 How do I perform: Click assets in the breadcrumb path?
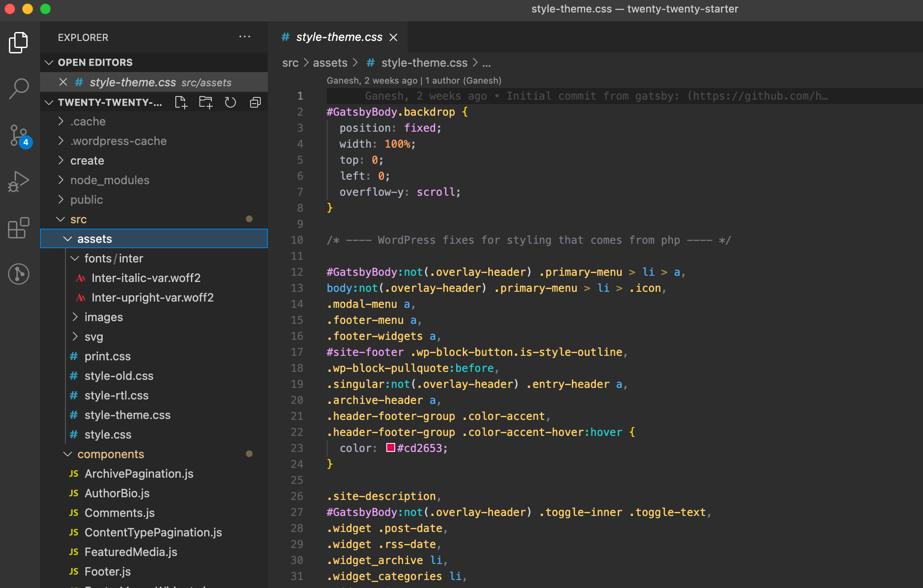coord(330,63)
